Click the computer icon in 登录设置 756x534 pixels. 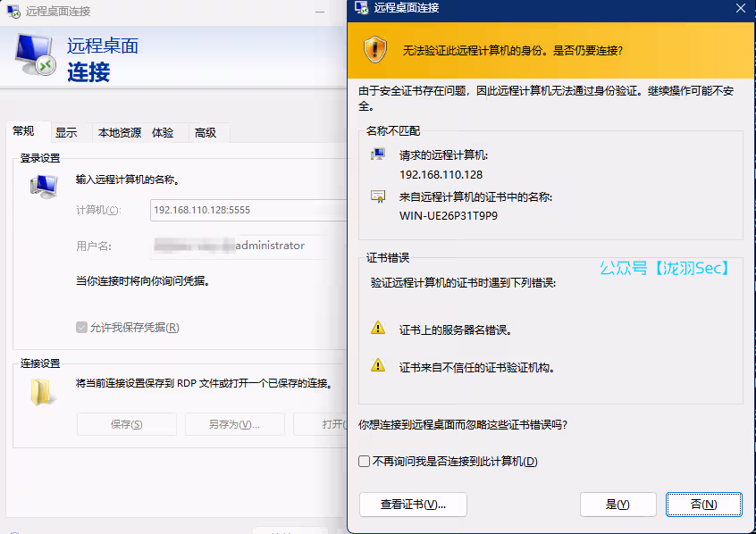[x=43, y=186]
